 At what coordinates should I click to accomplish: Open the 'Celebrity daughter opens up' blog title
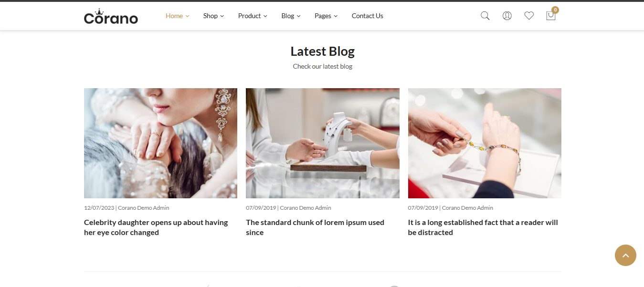(x=156, y=227)
